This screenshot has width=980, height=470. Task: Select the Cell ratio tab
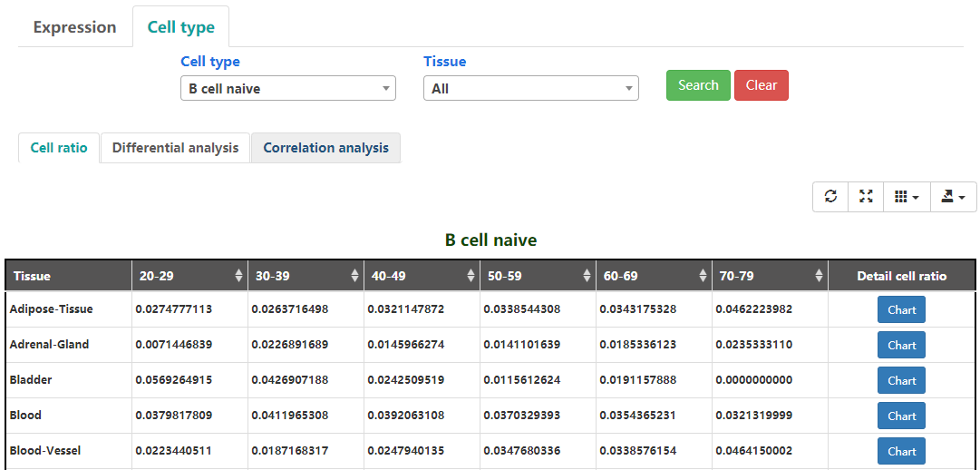point(59,148)
